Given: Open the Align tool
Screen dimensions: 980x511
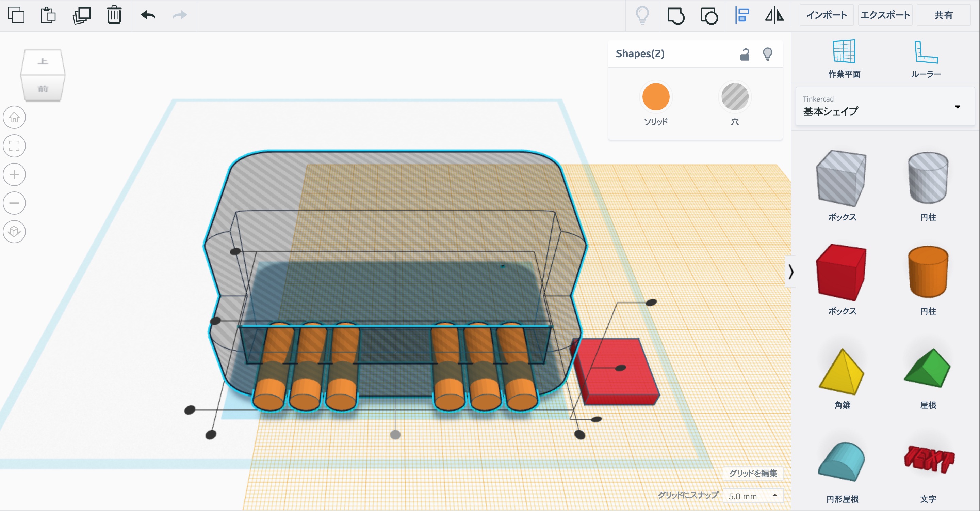Looking at the screenshot, I should click(742, 16).
